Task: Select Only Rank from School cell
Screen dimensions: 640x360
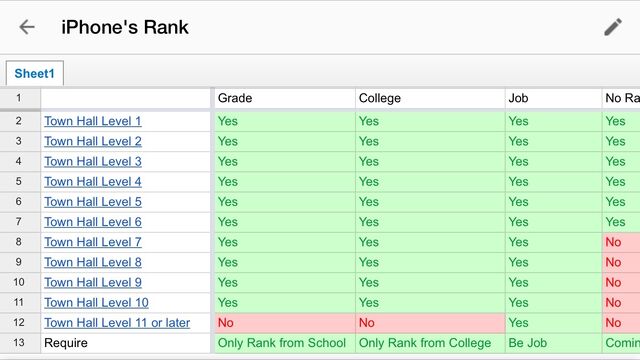Action: point(284,343)
